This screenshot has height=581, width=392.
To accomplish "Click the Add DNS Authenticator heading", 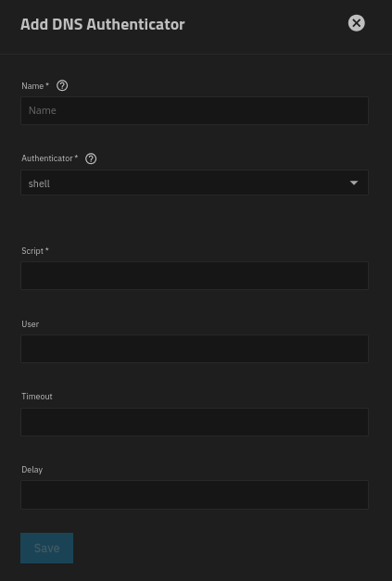I will 103,24.
